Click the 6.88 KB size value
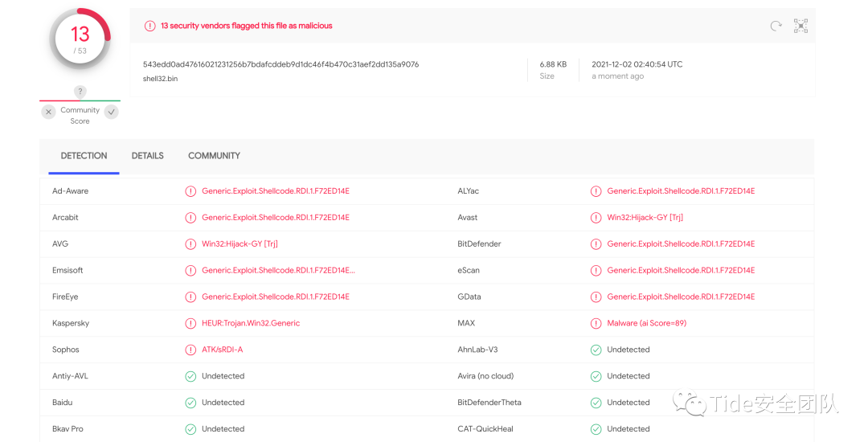Screen dimensions: 868x442 553,64
